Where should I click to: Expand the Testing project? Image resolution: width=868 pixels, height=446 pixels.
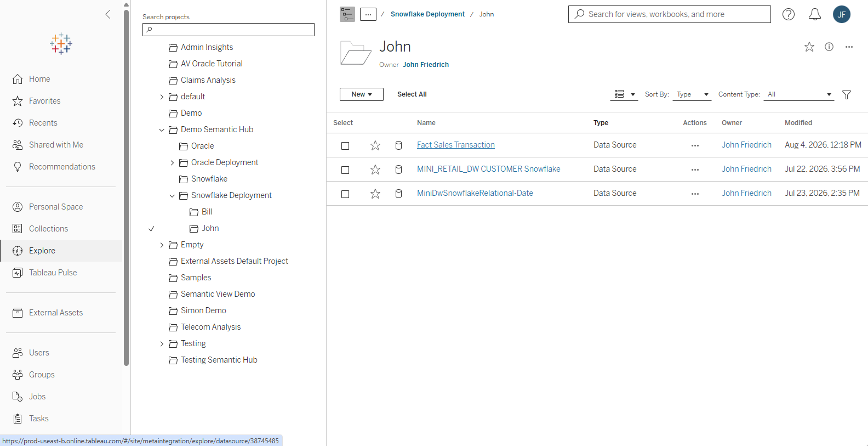pos(162,344)
